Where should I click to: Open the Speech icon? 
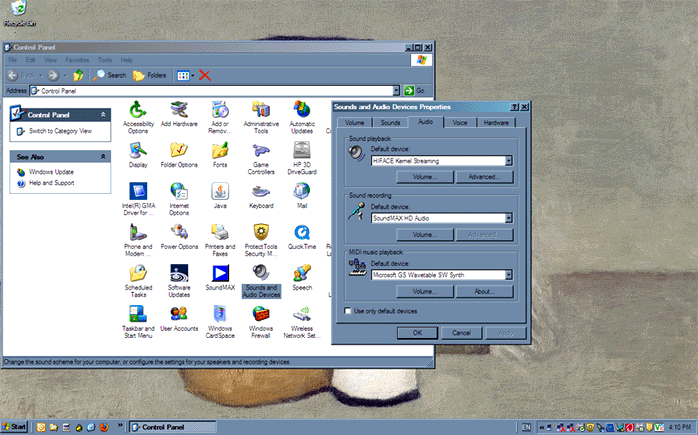[302, 278]
